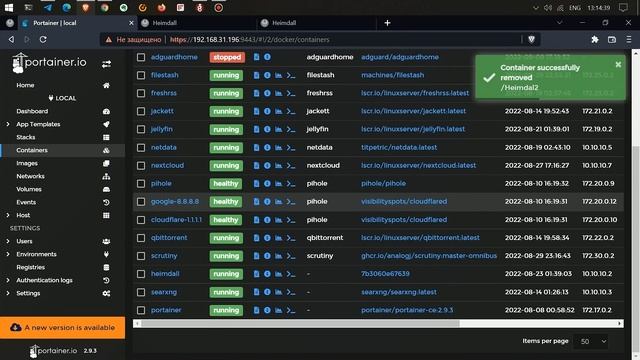Viewport: 640px width, 360px height.
Task: Open Dashboard in the sidebar
Action: click(32, 111)
